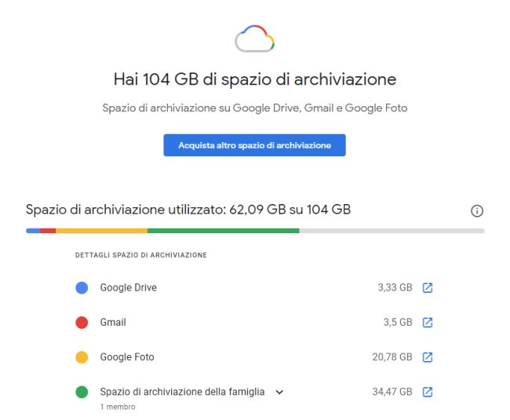Open Gmail external link icon
The width and height of the screenshot is (510, 420).
(428, 323)
